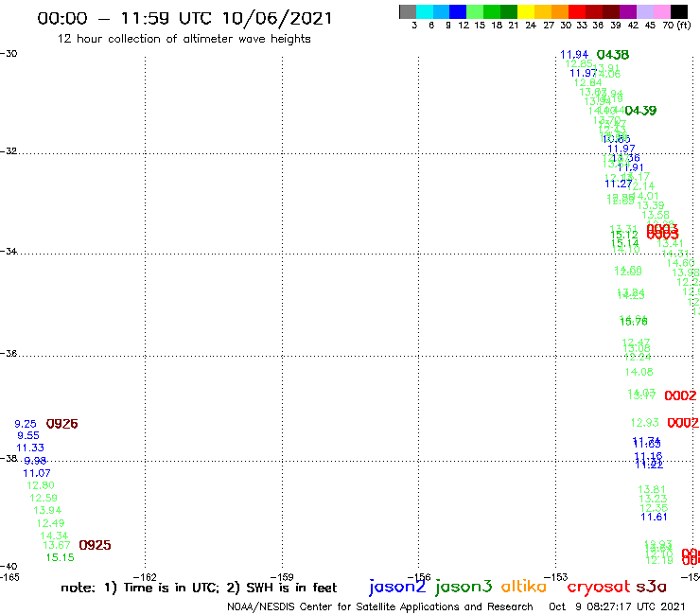This screenshot has width=700, height=615.
Task: Select the 13.23 wave height value
Action: 653,499
